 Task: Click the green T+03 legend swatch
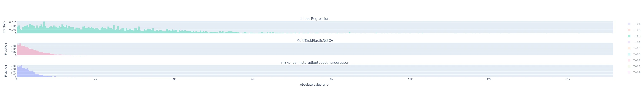[x=629, y=36]
